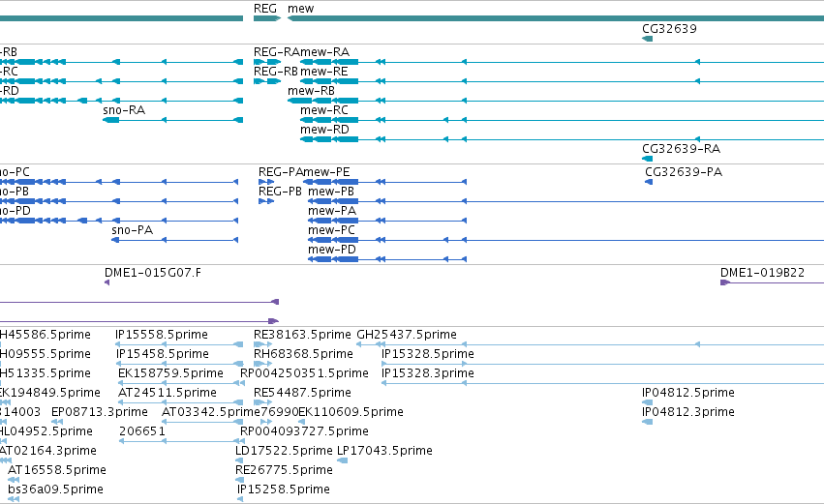
Task: Click EST RE54487.5prime label
Action: click(x=302, y=393)
